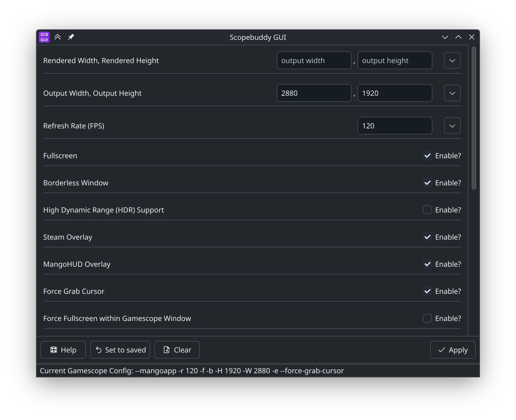
Task: Click the SCB GUI application icon
Action: (x=44, y=37)
